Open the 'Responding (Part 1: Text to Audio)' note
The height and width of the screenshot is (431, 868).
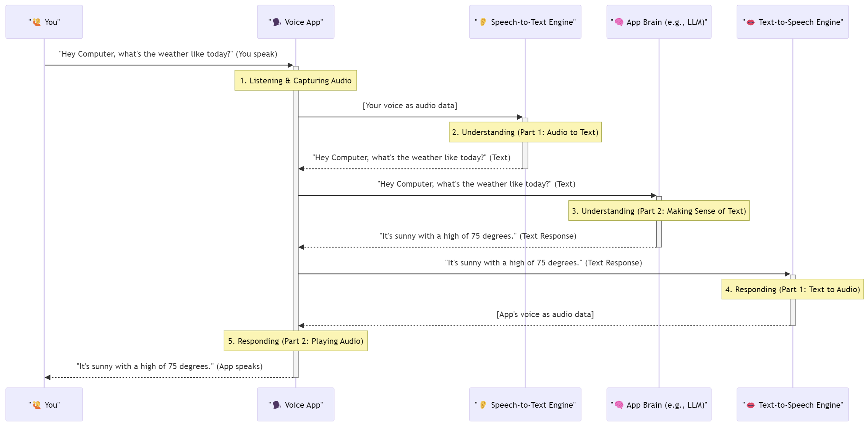[x=793, y=290]
